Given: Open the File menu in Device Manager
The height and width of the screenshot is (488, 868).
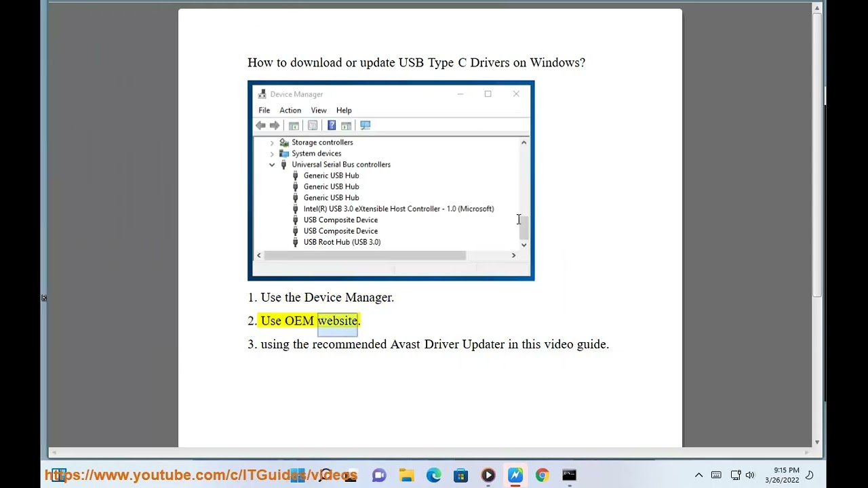Looking at the screenshot, I should pos(264,110).
